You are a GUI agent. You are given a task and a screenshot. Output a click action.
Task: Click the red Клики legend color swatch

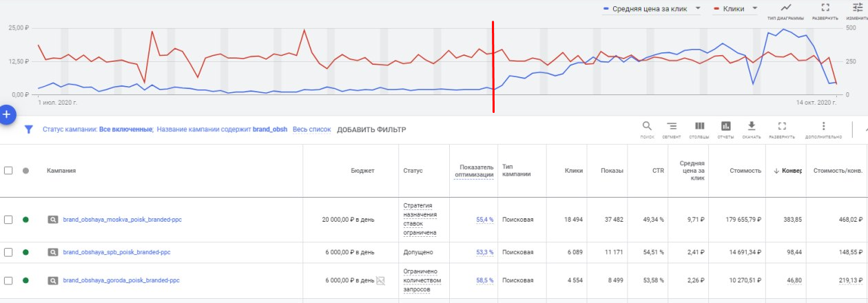tap(717, 9)
